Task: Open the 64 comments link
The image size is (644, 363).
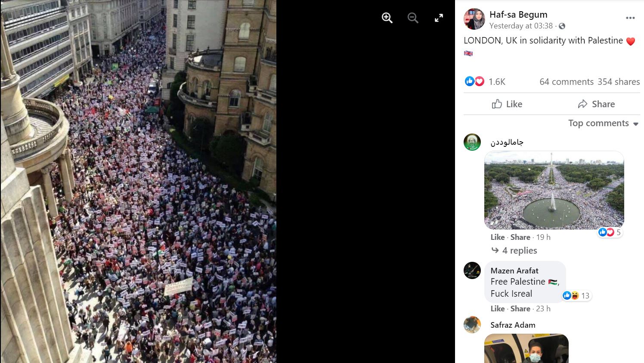Action: tap(567, 82)
